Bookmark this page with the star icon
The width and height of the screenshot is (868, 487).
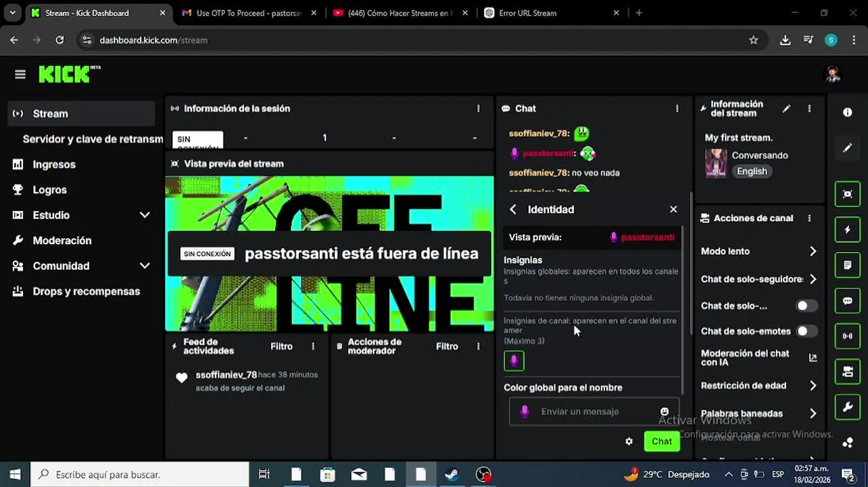click(x=754, y=40)
